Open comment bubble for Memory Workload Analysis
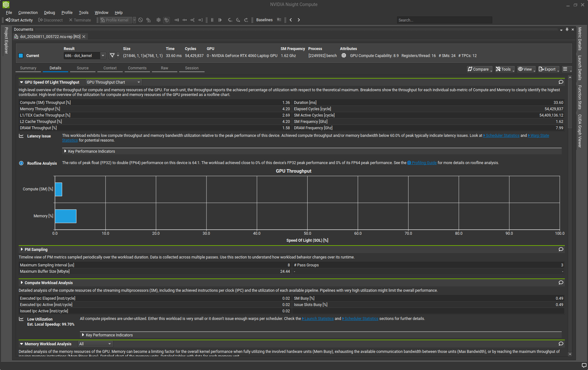 coord(561,344)
